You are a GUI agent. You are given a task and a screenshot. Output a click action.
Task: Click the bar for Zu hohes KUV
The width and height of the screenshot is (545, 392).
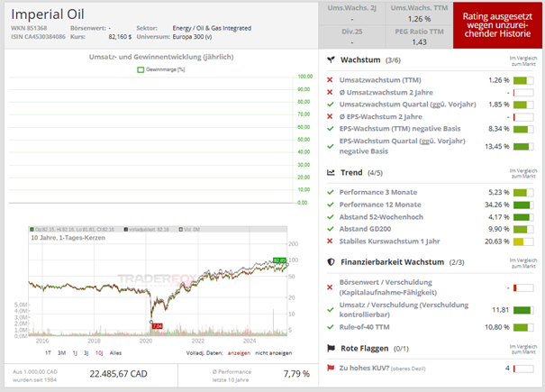523,369
